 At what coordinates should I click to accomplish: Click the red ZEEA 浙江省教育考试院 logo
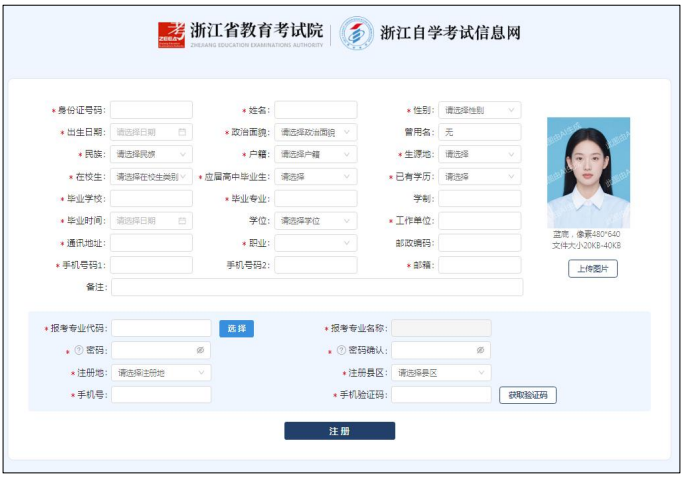click(171, 34)
